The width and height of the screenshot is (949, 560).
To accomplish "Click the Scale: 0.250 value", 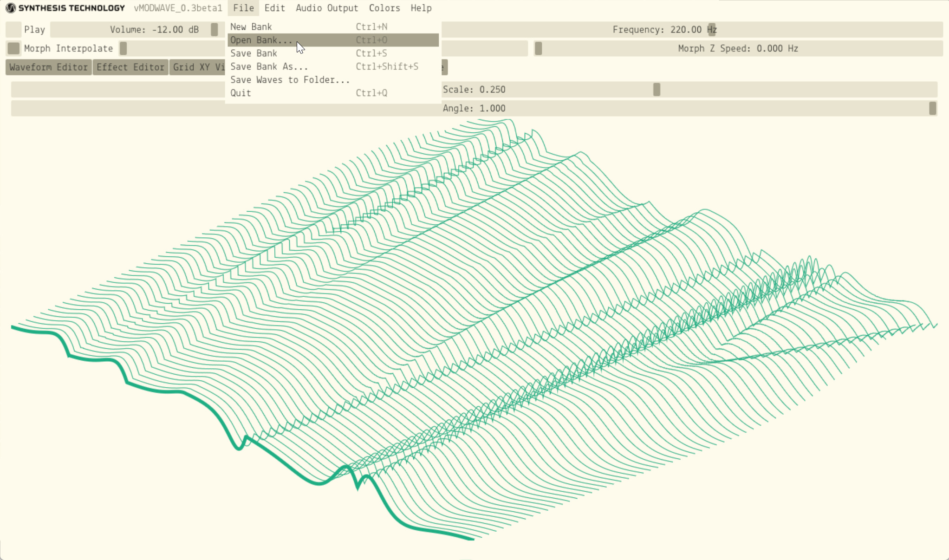I will point(474,90).
